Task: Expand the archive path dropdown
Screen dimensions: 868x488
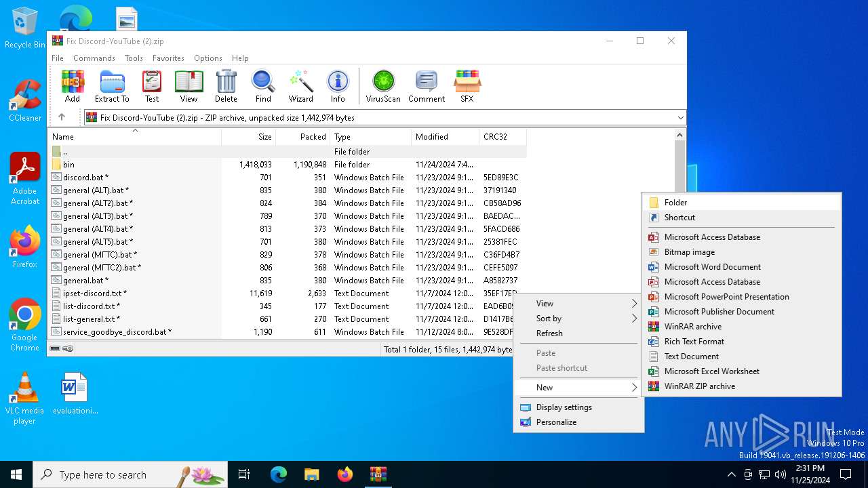Action: point(680,118)
